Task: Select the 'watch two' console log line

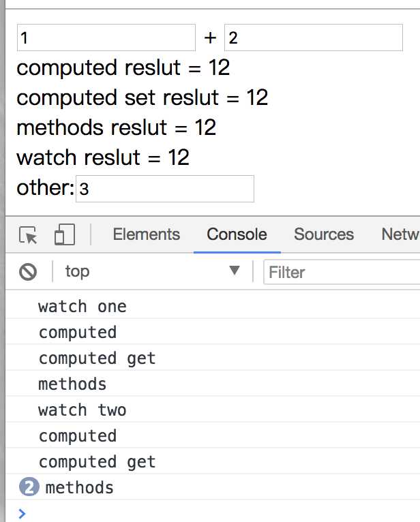Action: click(x=213, y=410)
